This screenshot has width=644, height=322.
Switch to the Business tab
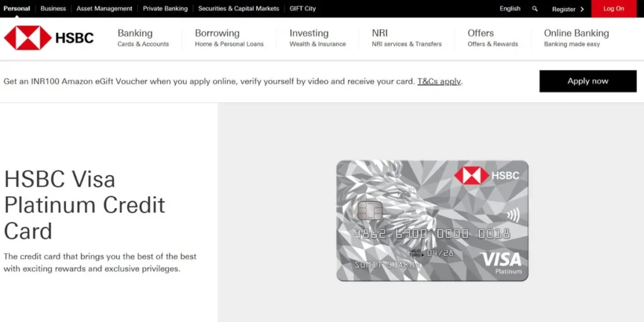(x=53, y=8)
